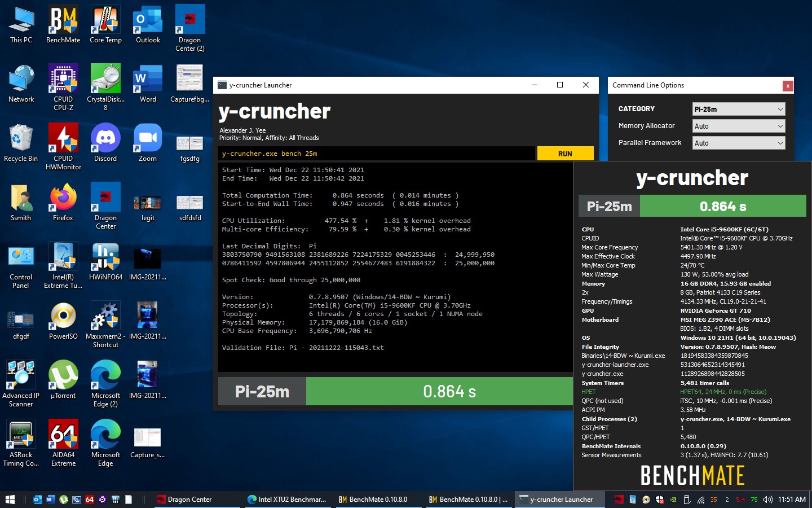Click the 5401.30 MHz @ 1.20 V value

[711, 247]
